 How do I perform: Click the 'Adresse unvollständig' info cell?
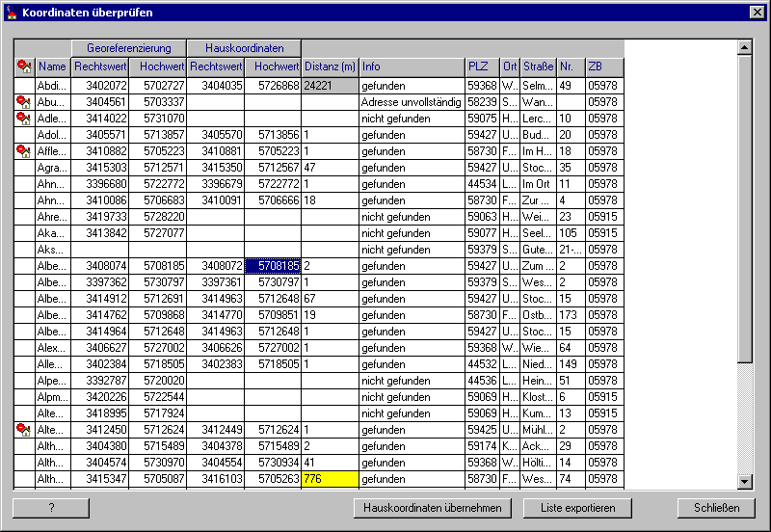(x=412, y=102)
